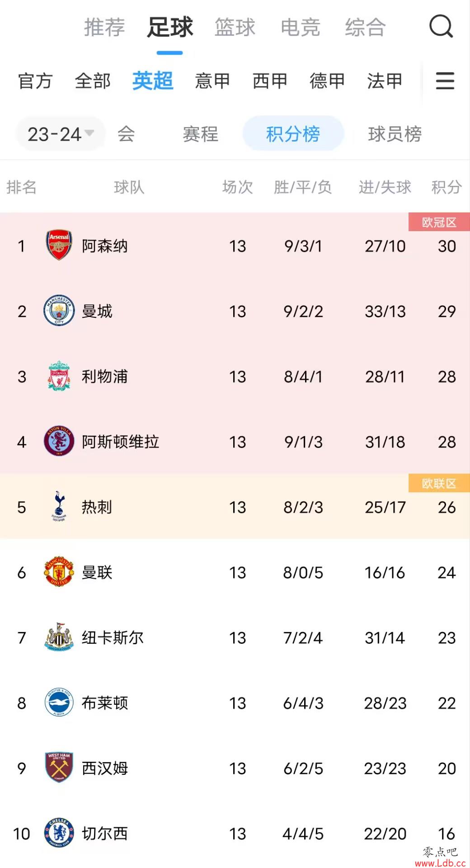The image size is (470, 868).
Task: Switch to the 电竞 top tab
Action: tap(301, 27)
